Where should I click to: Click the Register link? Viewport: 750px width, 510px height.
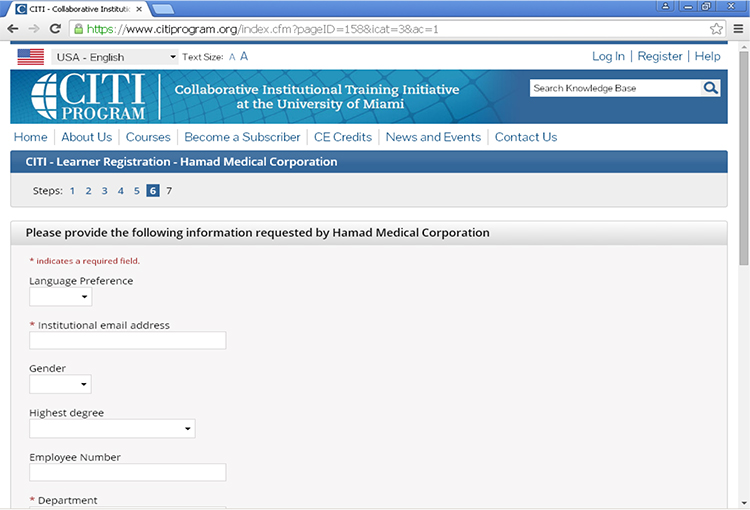click(x=660, y=56)
